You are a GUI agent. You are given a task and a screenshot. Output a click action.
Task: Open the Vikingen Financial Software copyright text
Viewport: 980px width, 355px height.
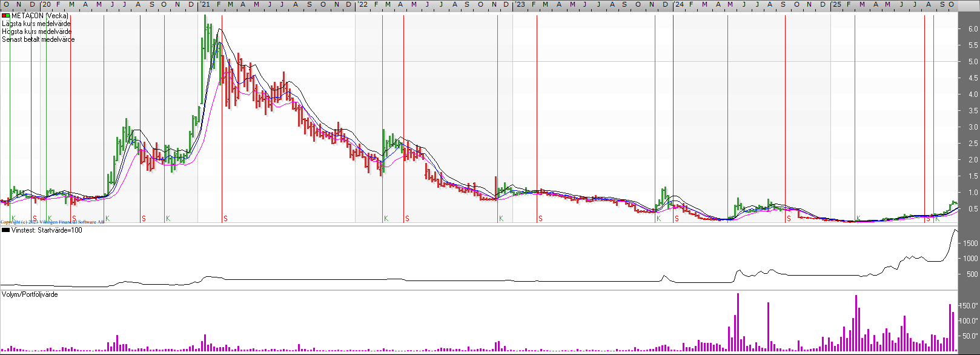52,222
